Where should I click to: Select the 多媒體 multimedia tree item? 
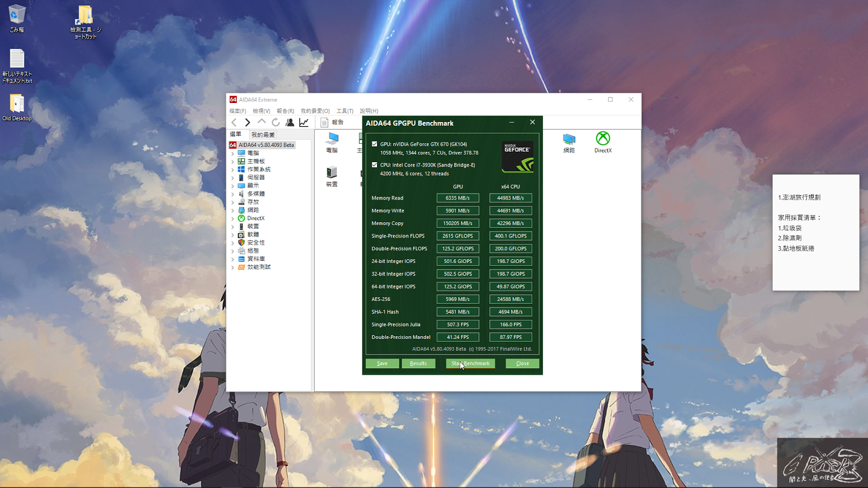pos(256,194)
